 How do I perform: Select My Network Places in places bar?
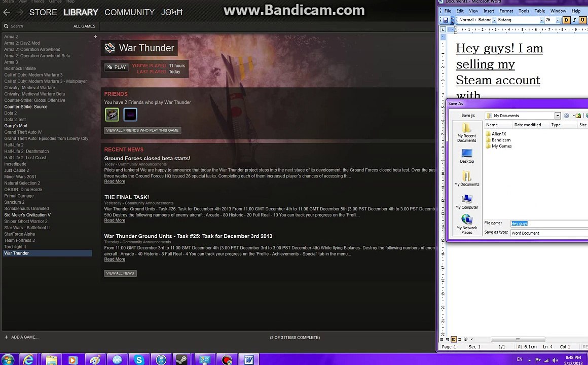(x=467, y=225)
